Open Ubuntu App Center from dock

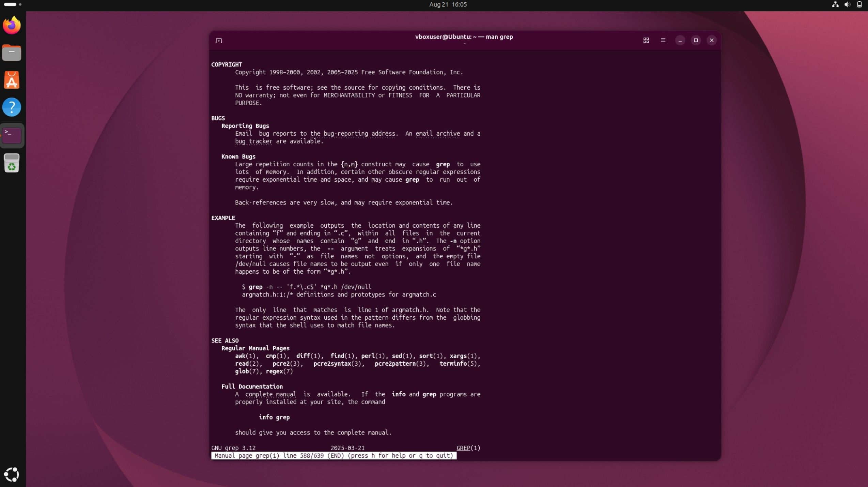pos(12,80)
